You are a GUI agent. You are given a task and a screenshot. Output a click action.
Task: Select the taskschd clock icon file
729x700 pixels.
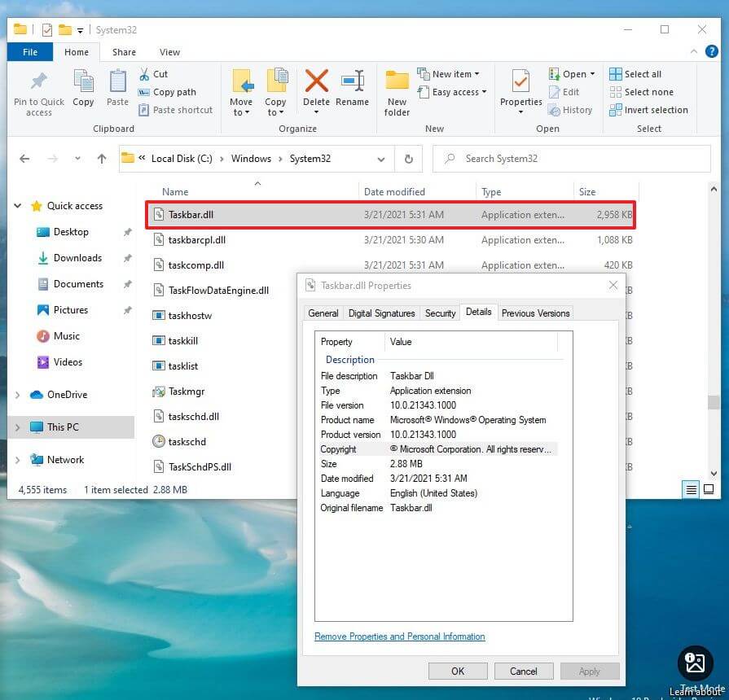coord(159,441)
